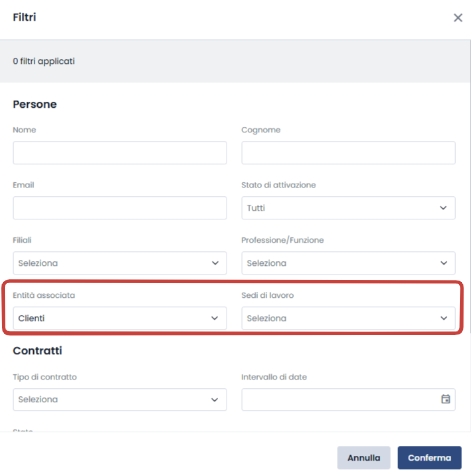Open the Professione/Funzione dropdown
Screen dimensions: 471x474
(348, 263)
